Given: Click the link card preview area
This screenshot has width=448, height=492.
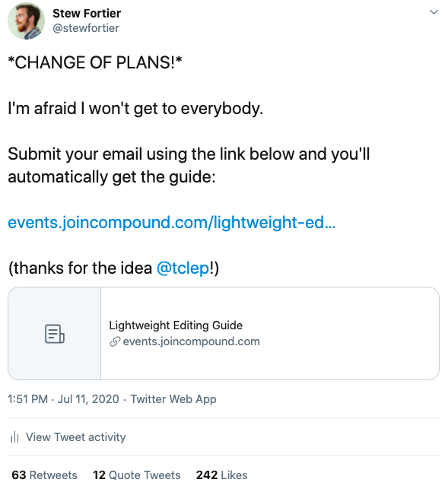Looking at the screenshot, I should tap(224, 334).
